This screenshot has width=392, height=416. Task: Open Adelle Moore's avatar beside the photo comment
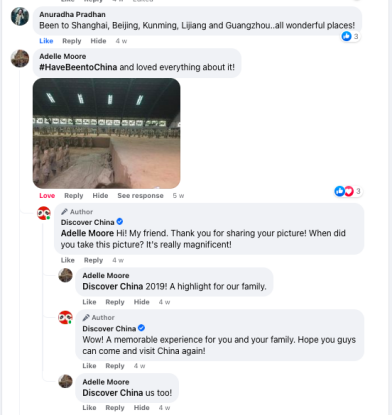pos(20,58)
